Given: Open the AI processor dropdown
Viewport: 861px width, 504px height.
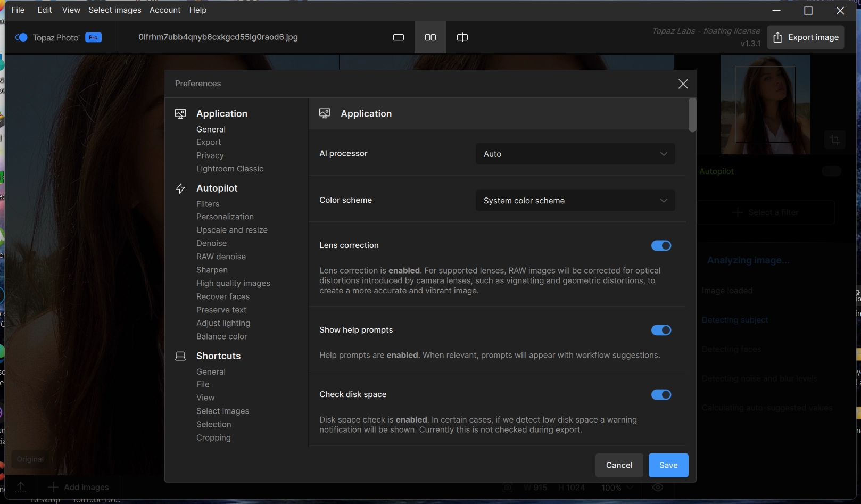Looking at the screenshot, I should [575, 154].
